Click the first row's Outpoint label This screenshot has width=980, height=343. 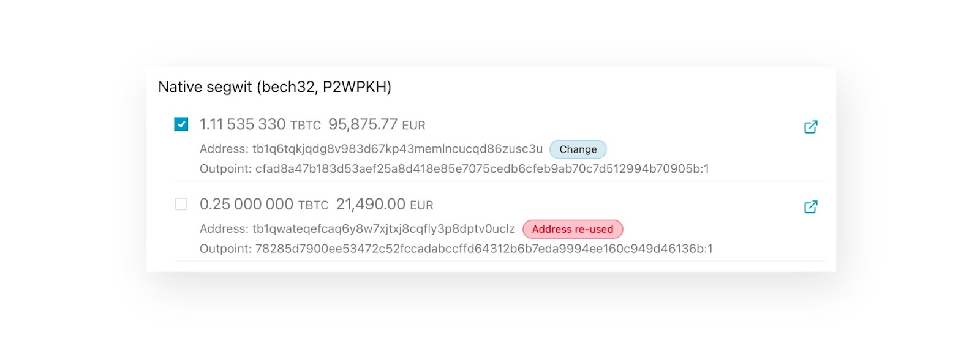tap(225, 168)
